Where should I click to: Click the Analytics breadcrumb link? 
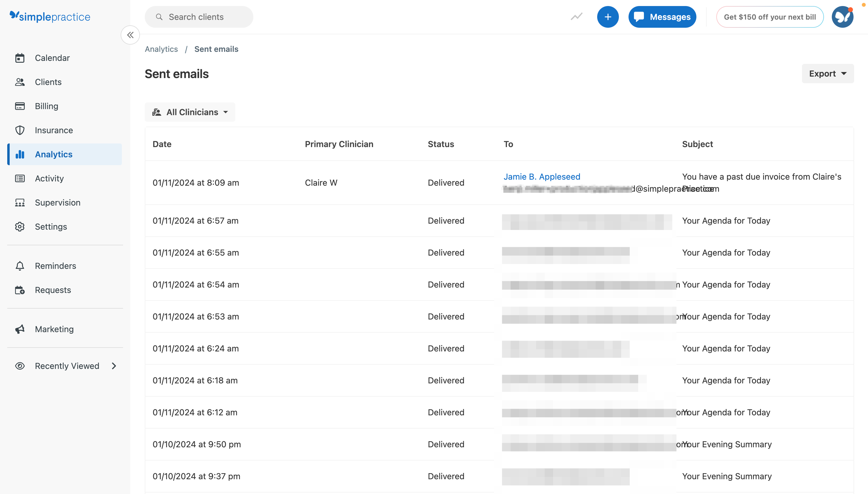point(161,49)
